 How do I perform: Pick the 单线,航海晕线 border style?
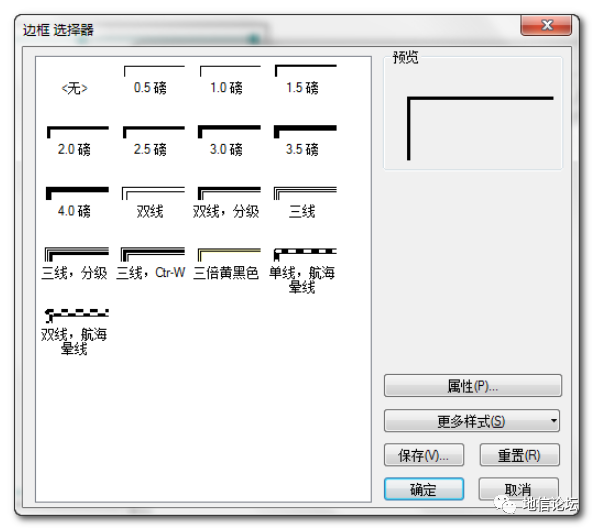tap(303, 271)
